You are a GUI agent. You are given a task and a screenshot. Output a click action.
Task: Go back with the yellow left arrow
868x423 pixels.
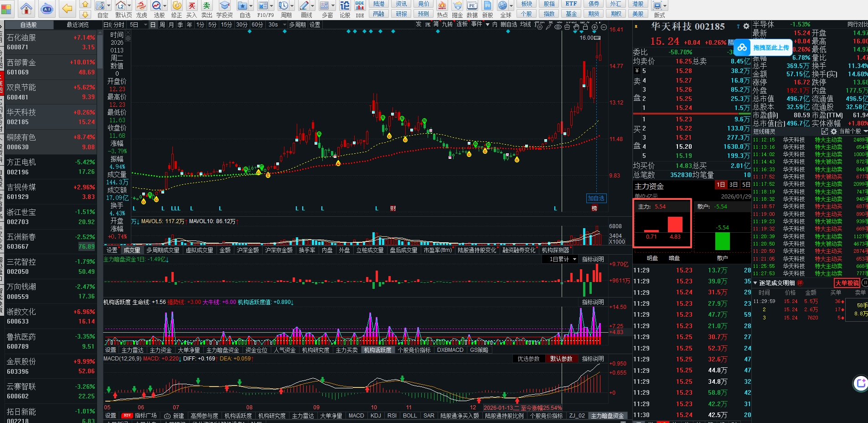tap(67, 8)
